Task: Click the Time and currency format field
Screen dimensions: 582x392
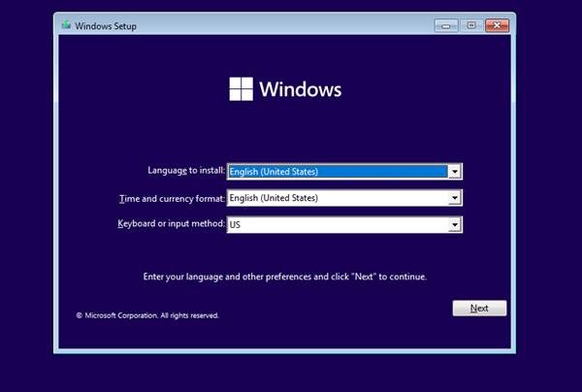Action: click(344, 198)
